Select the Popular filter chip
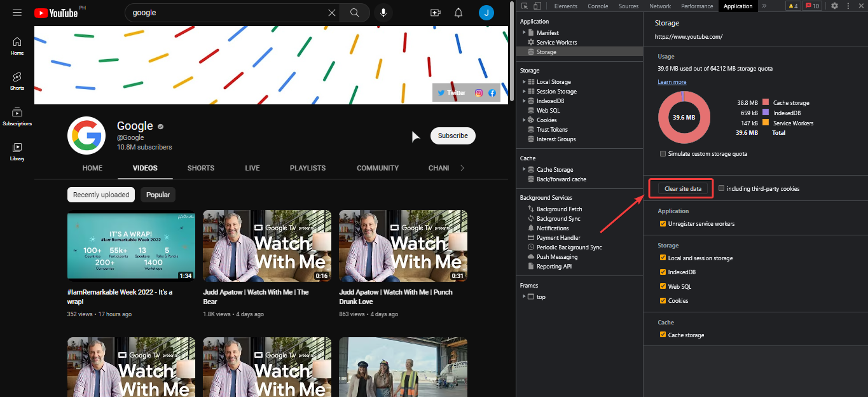This screenshot has width=868, height=397. [x=158, y=195]
